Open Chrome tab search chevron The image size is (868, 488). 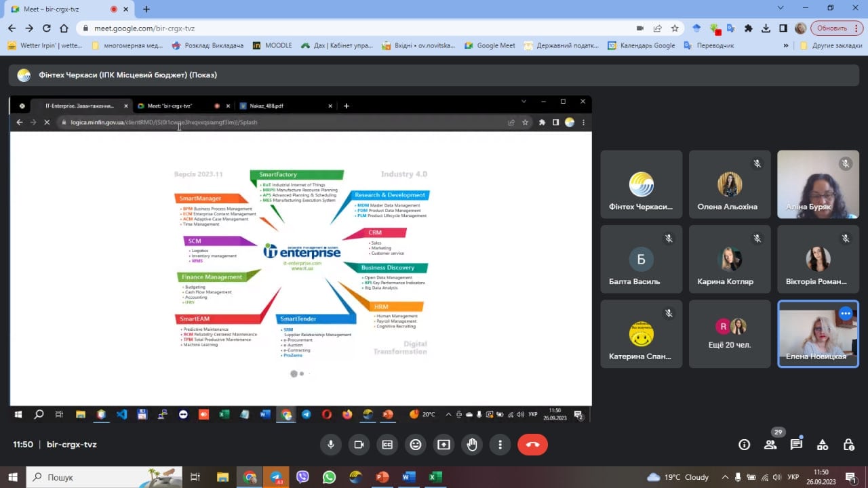click(781, 8)
